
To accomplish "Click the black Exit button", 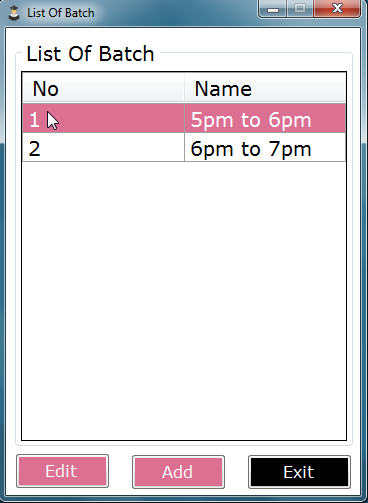I will [x=299, y=472].
